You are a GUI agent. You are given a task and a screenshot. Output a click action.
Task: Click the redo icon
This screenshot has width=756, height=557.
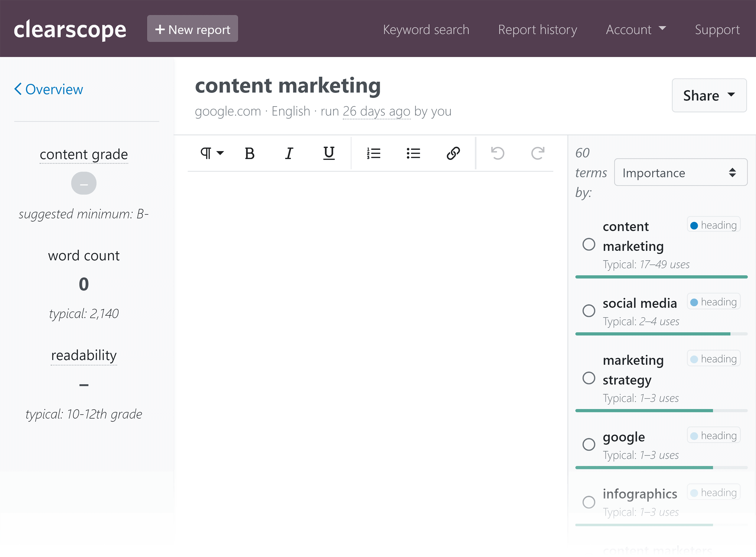[x=538, y=153]
